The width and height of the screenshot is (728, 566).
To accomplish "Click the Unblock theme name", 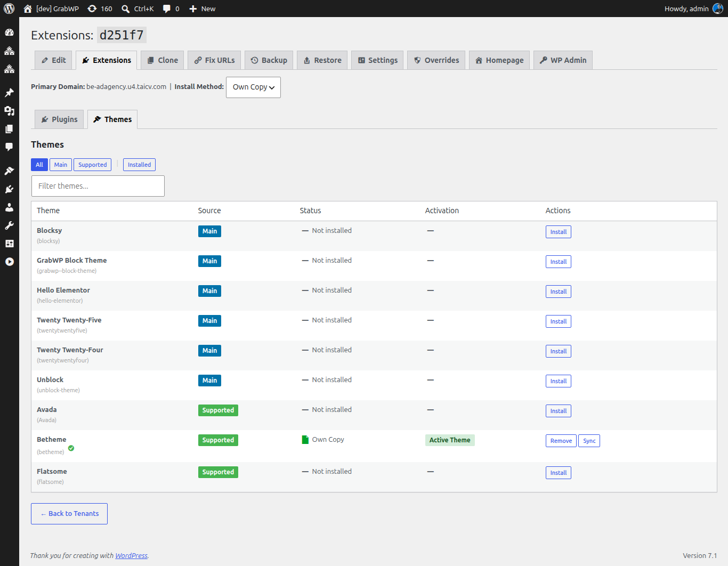I will tap(50, 380).
